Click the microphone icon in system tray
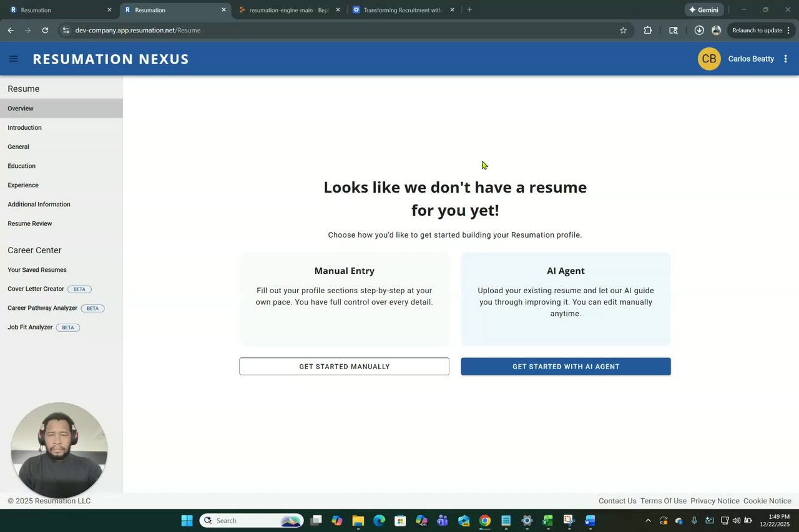The image size is (799, 532). (694, 520)
